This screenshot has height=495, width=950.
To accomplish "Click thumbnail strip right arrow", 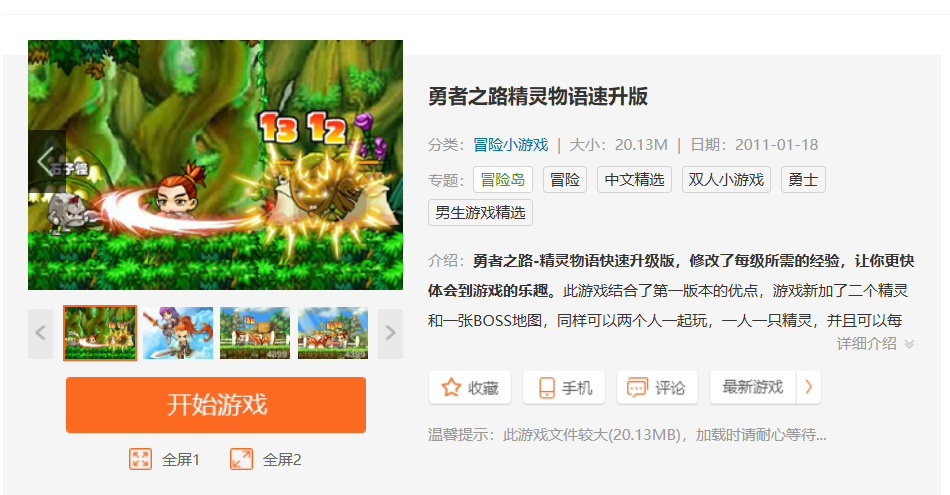I will click(x=390, y=333).
